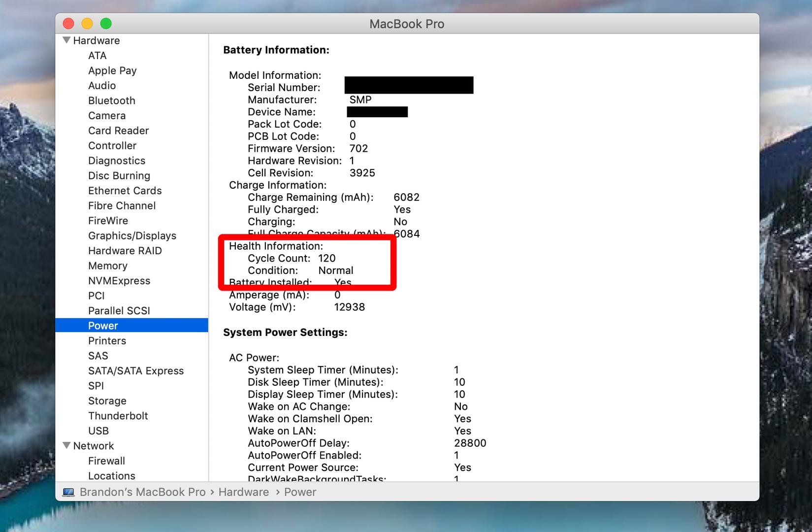Select Thunderbolt in the sidebar
This screenshot has width=812, height=532.
[118, 416]
